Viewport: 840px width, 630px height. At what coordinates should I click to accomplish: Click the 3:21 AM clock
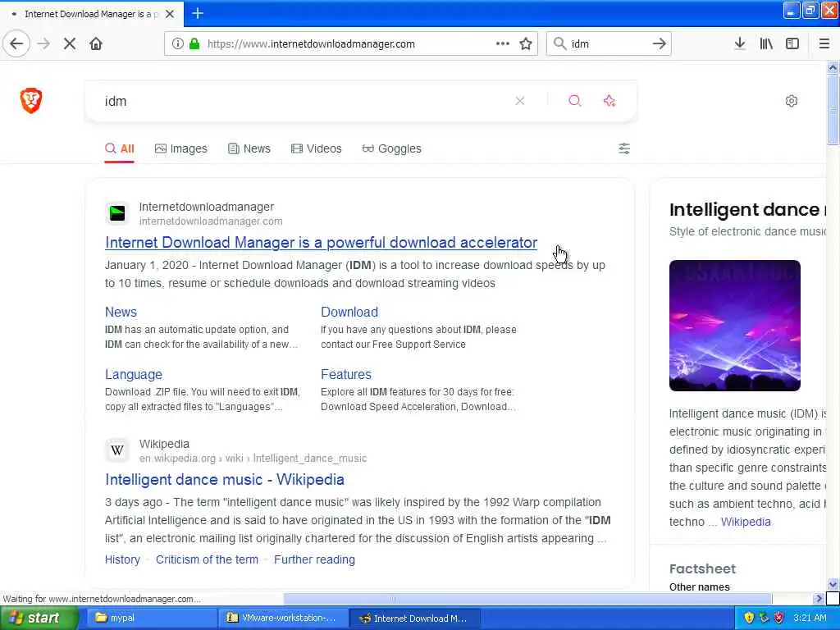click(x=810, y=618)
